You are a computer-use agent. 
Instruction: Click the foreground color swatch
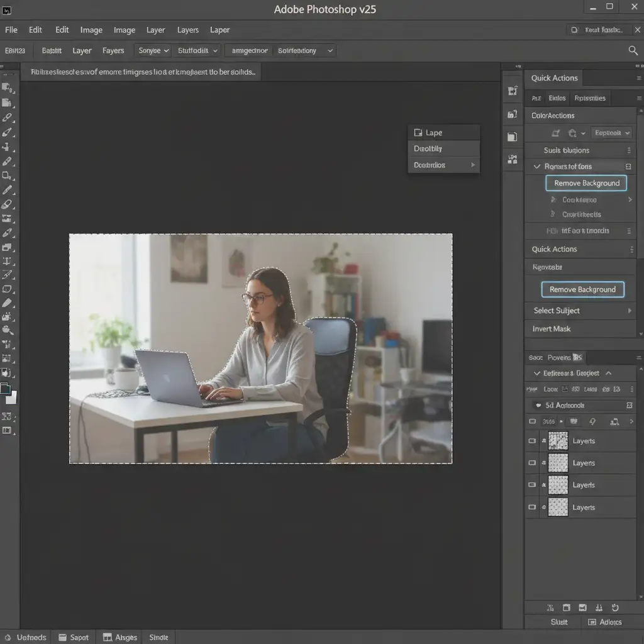pyautogui.click(x=6, y=390)
